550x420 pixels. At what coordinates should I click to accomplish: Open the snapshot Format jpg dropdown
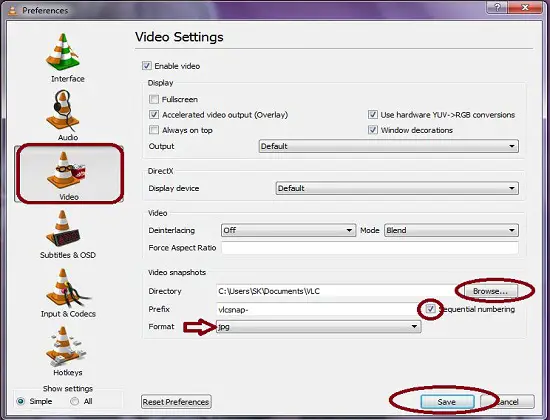pos(318,326)
